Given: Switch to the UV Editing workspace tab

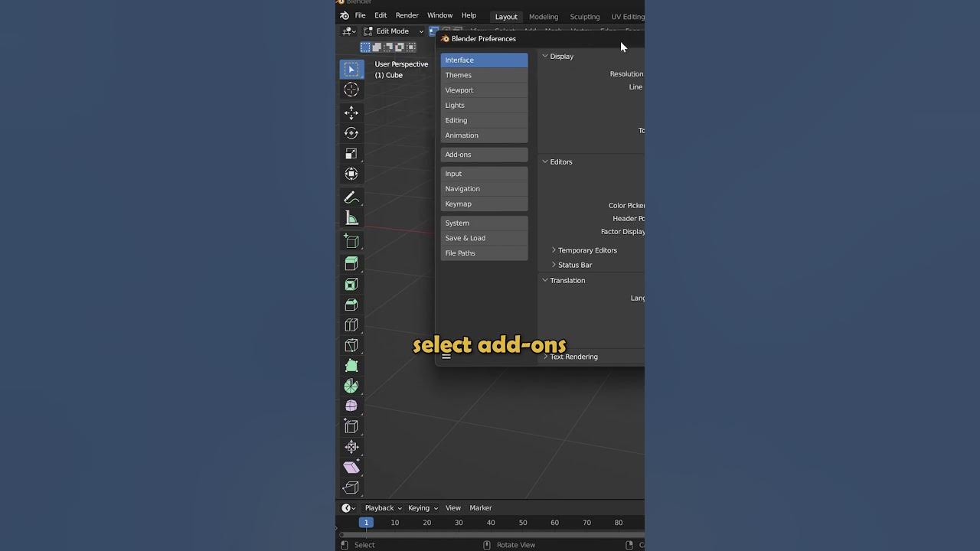Looking at the screenshot, I should click(x=627, y=17).
